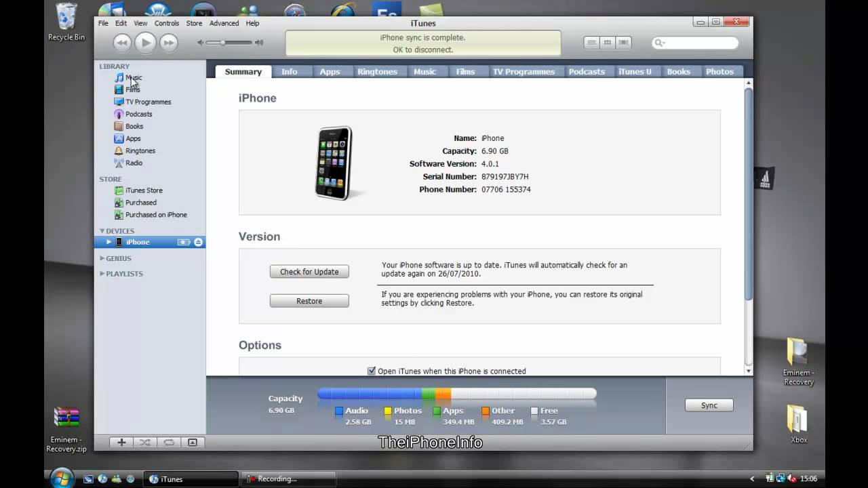
Task: Open the Controls menu
Action: [167, 23]
